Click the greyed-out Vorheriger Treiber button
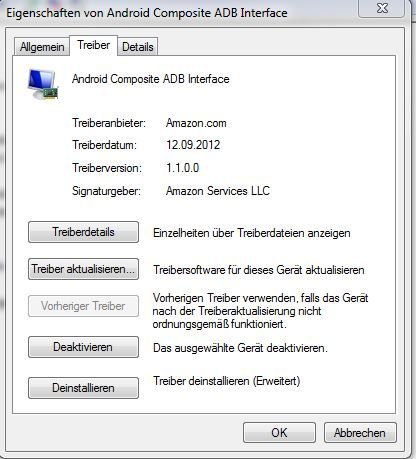Viewport: 416px width, 459px height. click(x=83, y=306)
